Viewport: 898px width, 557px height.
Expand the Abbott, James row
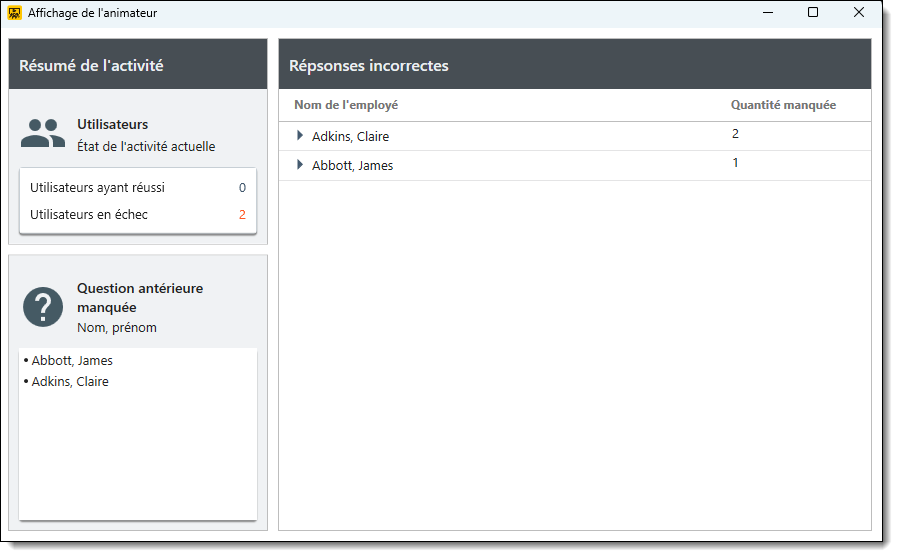(299, 165)
